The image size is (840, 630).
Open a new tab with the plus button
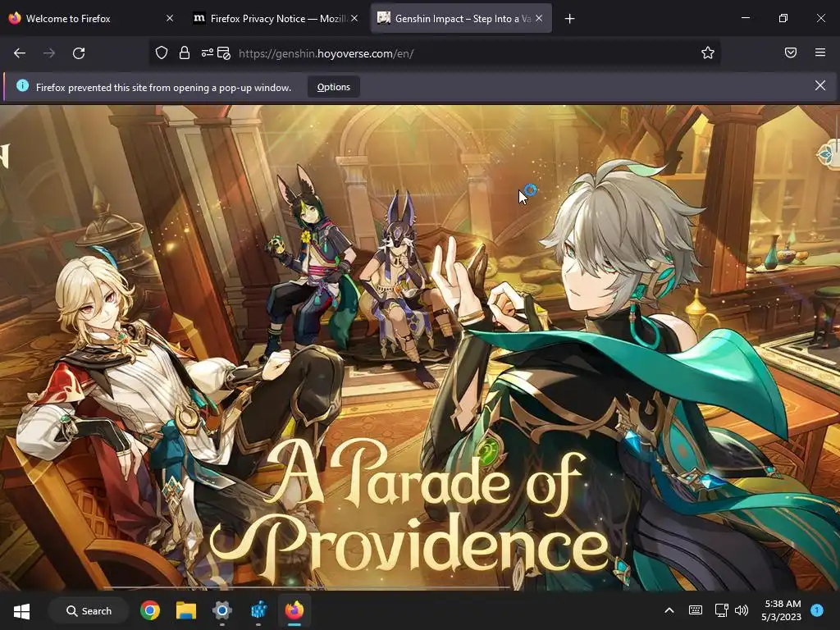coord(569,19)
